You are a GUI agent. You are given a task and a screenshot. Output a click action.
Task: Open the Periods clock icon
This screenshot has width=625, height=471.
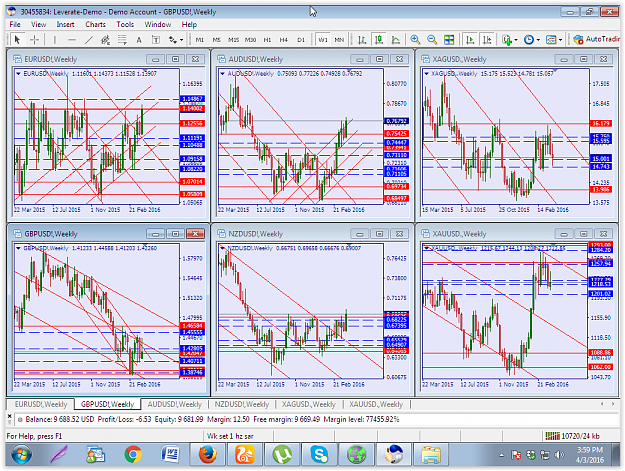point(529,39)
